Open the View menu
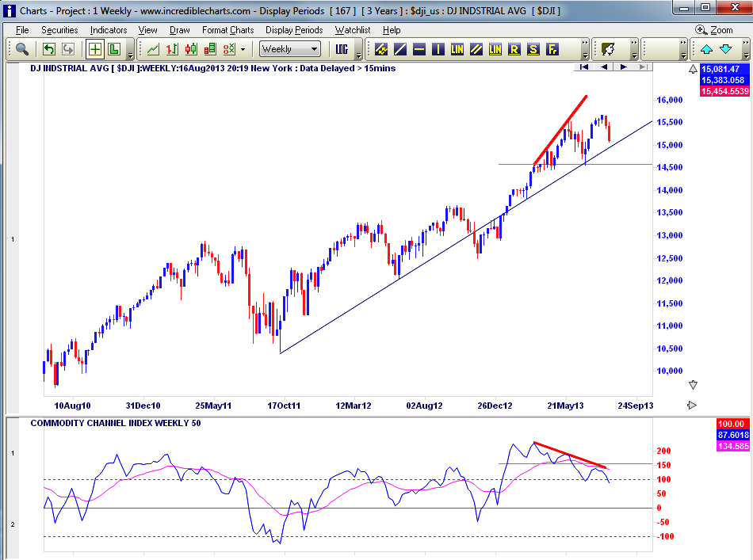 coord(148,30)
